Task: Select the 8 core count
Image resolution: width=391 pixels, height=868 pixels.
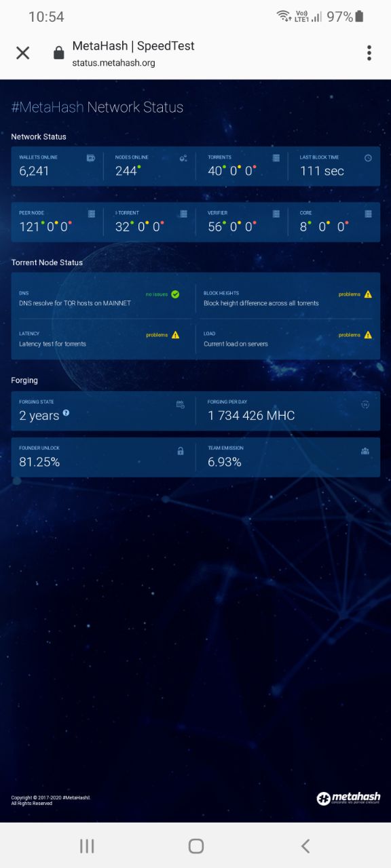Action: (x=303, y=226)
